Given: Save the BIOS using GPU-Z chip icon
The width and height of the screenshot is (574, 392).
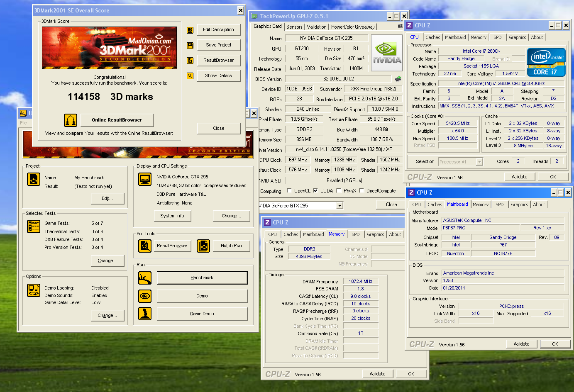Looking at the screenshot, I should tap(398, 79).
